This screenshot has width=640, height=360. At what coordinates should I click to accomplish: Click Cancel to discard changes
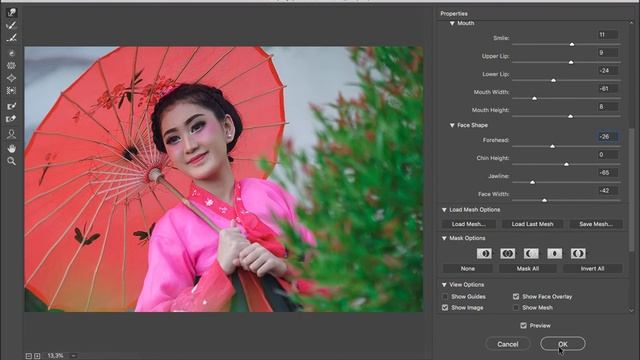pos(508,344)
